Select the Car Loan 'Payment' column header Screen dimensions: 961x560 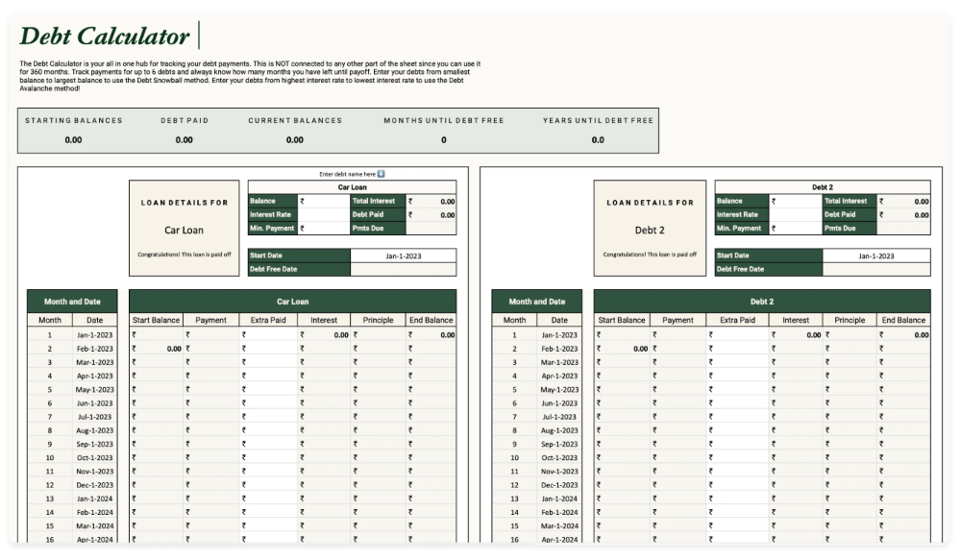point(210,320)
